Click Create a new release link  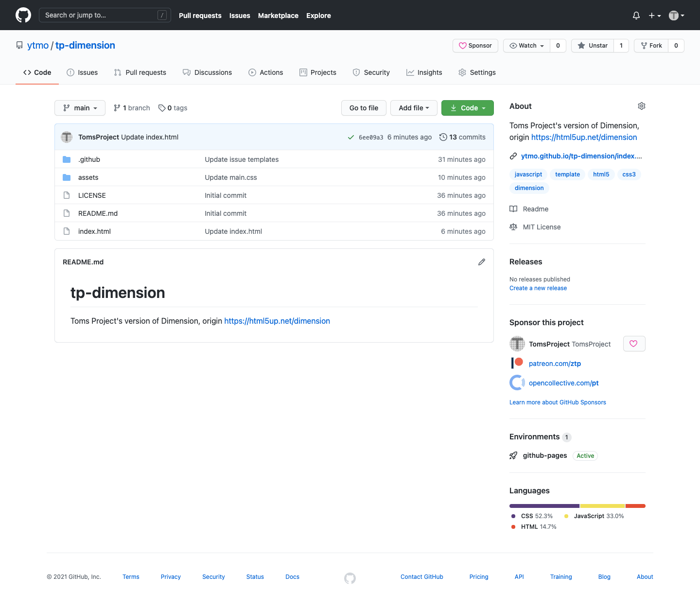[x=538, y=288]
